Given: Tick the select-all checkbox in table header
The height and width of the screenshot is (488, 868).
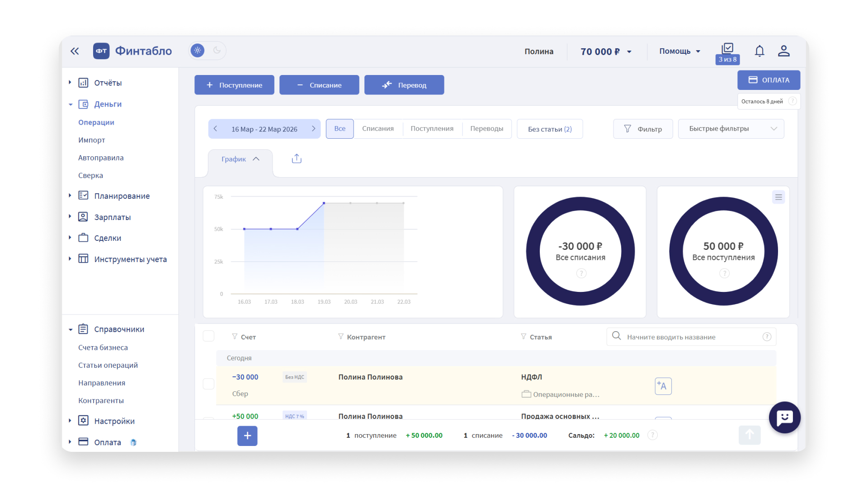Looking at the screenshot, I should pyautogui.click(x=208, y=336).
